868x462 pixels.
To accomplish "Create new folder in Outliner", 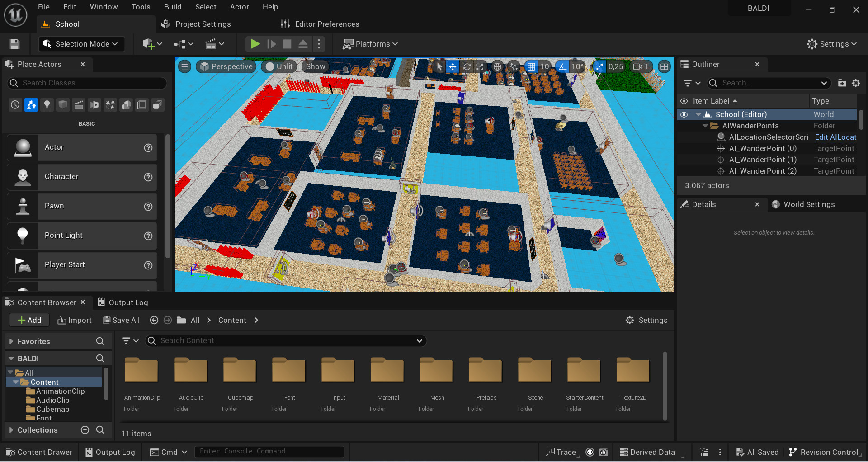I will pos(842,83).
